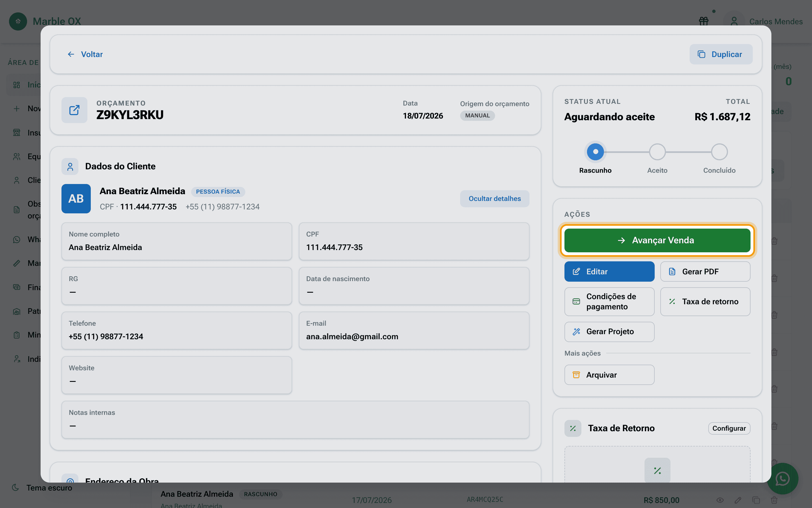
Task: Click the gift icon in the top bar
Action: click(704, 21)
